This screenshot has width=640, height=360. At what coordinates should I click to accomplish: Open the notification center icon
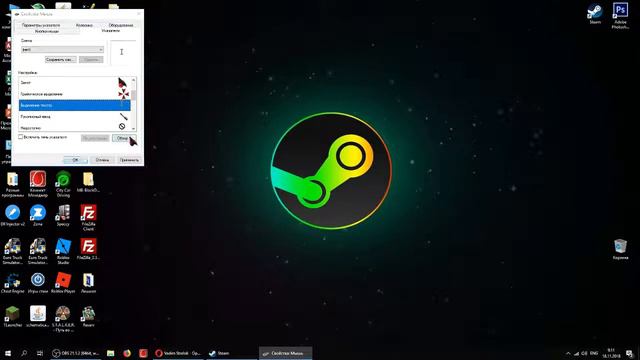tap(629, 353)
